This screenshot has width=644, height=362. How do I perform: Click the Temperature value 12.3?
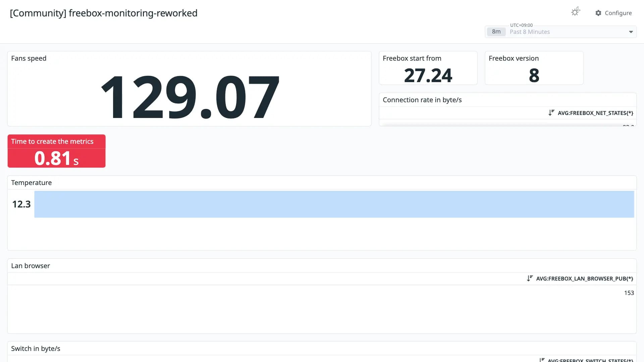click(x=21, y=204)
